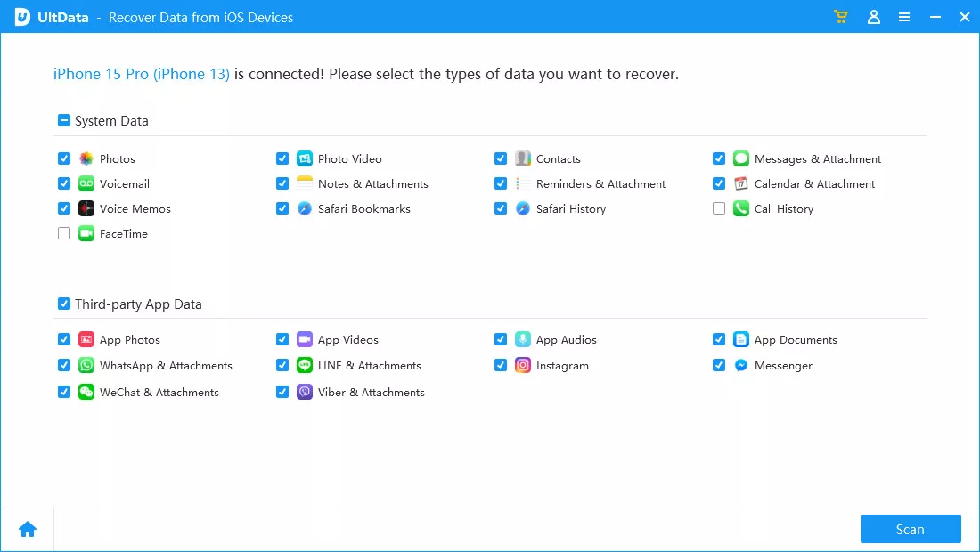
Task: Uncheck the Messages & Attachment checkbox
Action: 719,158
